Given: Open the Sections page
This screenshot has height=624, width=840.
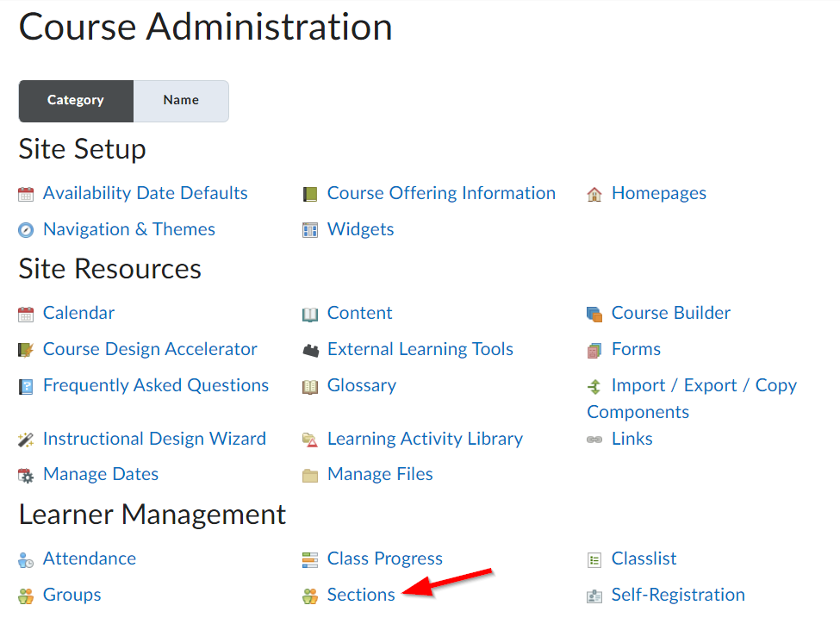Looking at the screenshot, I should click(361, 595).
